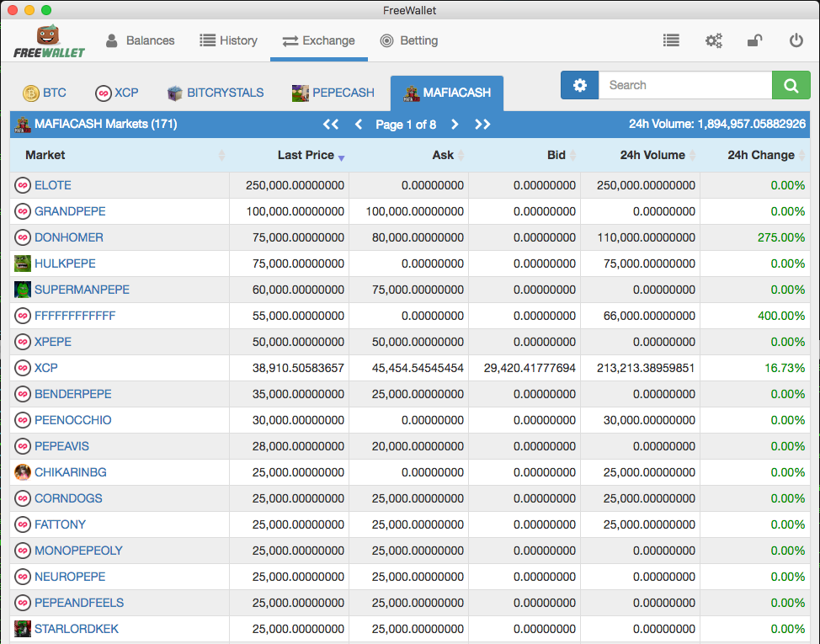Switch to BTC markets tab
Viewport: 820px width, 644px height.
tap(45, 93)
